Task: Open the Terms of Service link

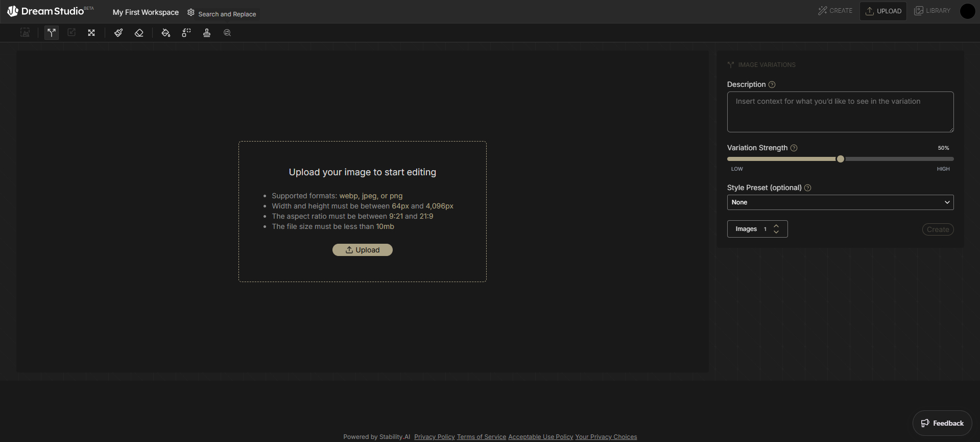Action: pos(481,437)
